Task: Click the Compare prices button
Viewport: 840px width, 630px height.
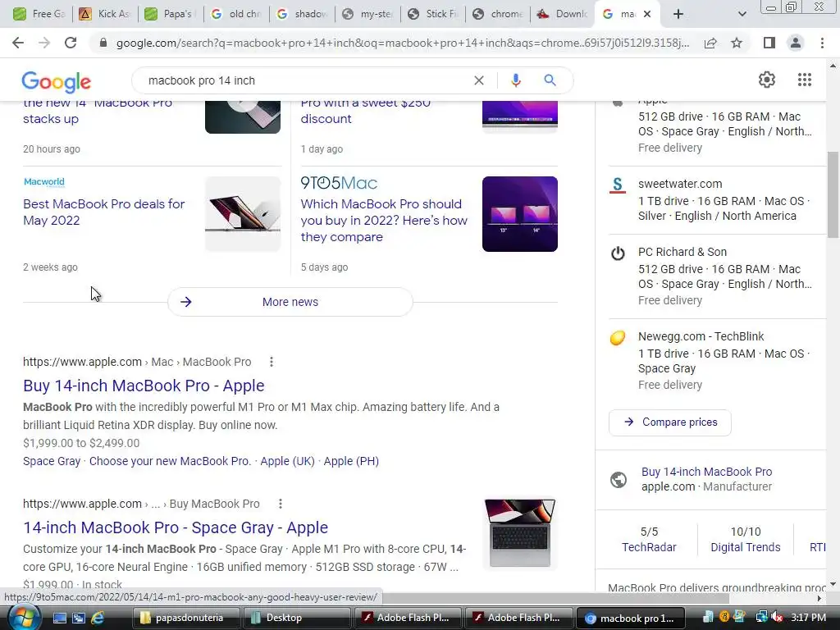Action: [x=670, y=422]
